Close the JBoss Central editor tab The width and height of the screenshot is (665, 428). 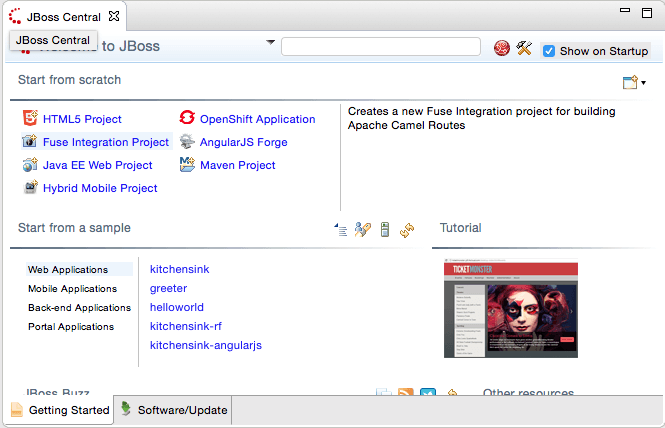pyautogui.click(x=114, y=17)
